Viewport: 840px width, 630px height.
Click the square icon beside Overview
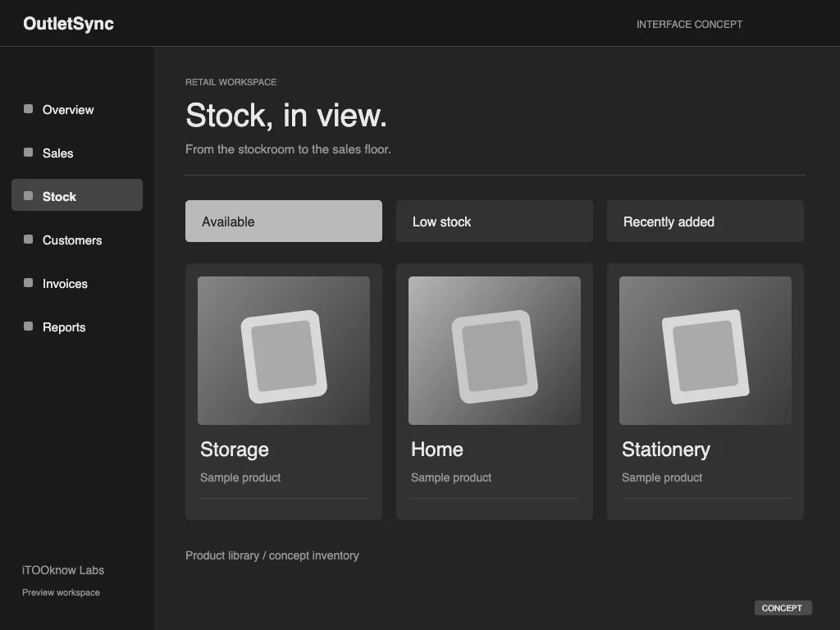pyautogui.click(x=29, y=109)
